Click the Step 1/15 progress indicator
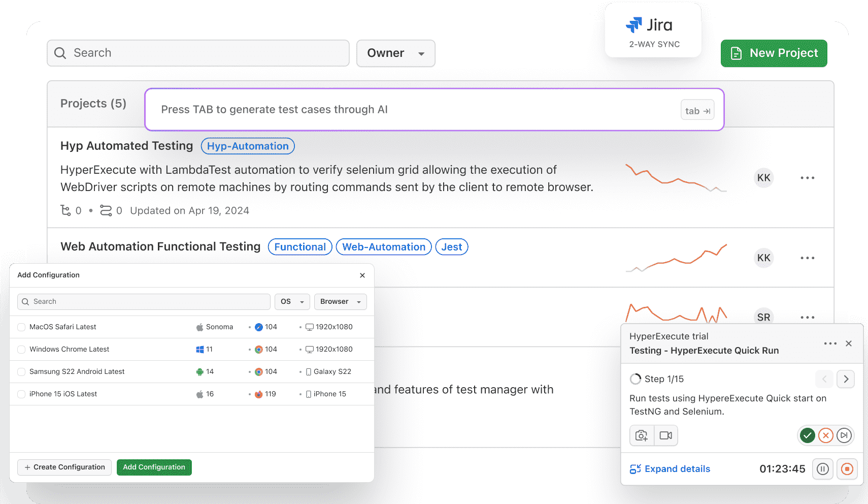The width and height of the screenshot is (868, 504). coord(657,379)
